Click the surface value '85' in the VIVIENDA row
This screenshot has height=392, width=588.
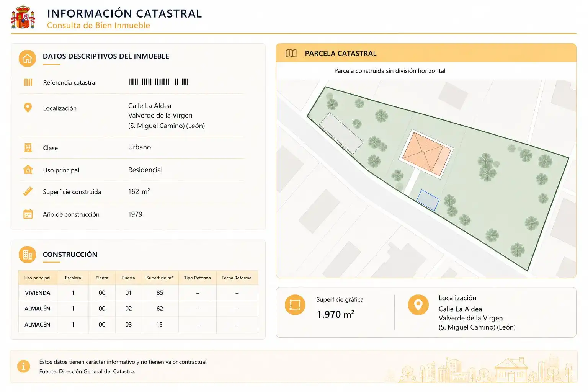point(160,293)
